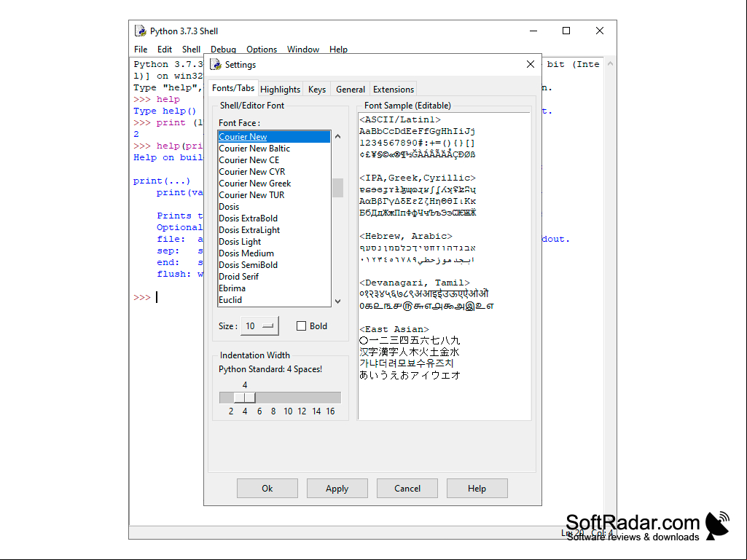747x560 pixels.
Task: Switch to the General tab
Action: 350,89
